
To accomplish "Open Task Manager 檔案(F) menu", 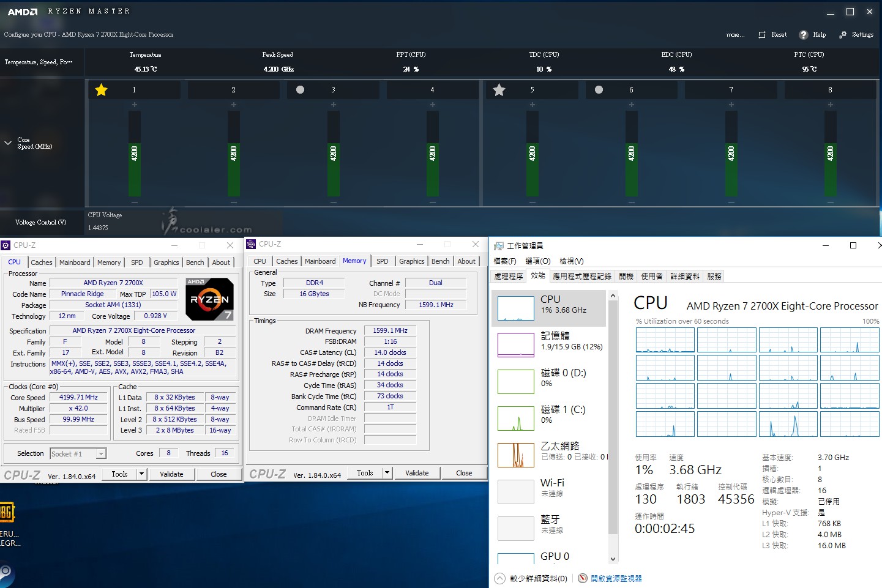I will tap(505, 261).
